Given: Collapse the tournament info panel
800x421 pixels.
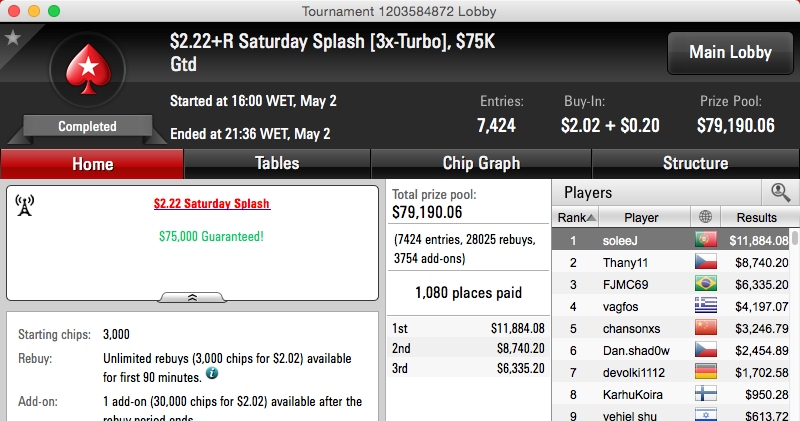Looking at the screenshot, I should (x=192, y=298).
